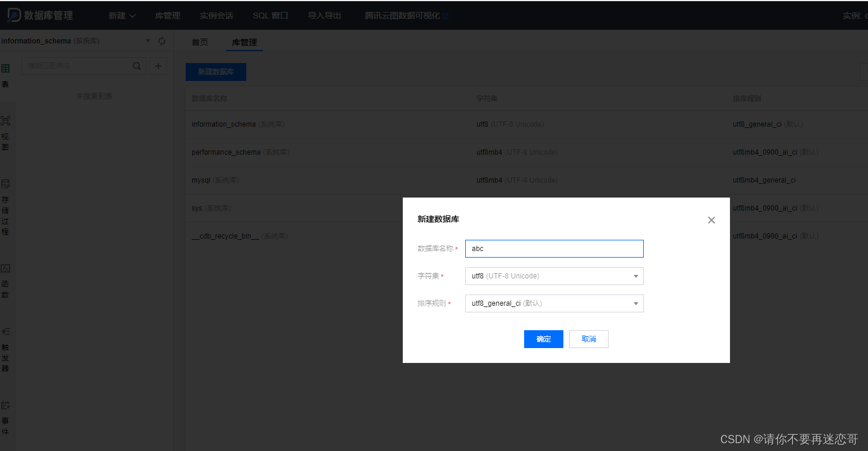The image size is (868, 451).
Task: Close the 新建数据库 dialog with X
Action: (x=712, y=220)
